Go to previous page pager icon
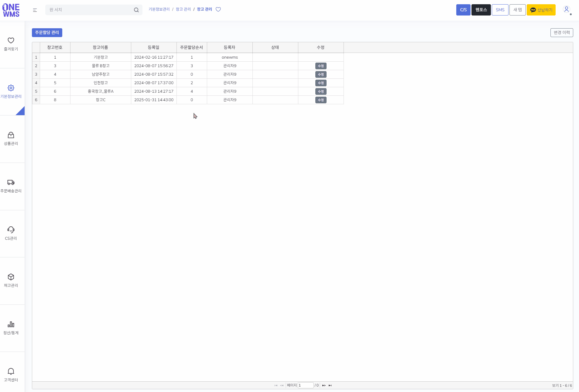Screen dimensions: 579x392 tap(282, 385)
